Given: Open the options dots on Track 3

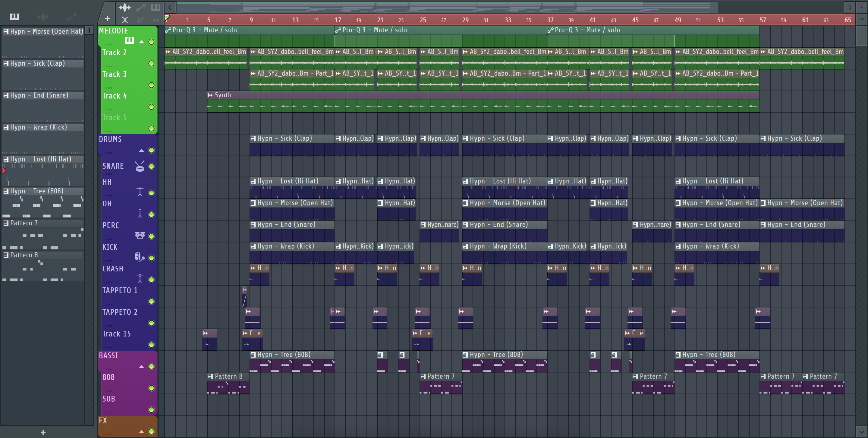Looking at the screenshot, I should click(x=109, y=88).
